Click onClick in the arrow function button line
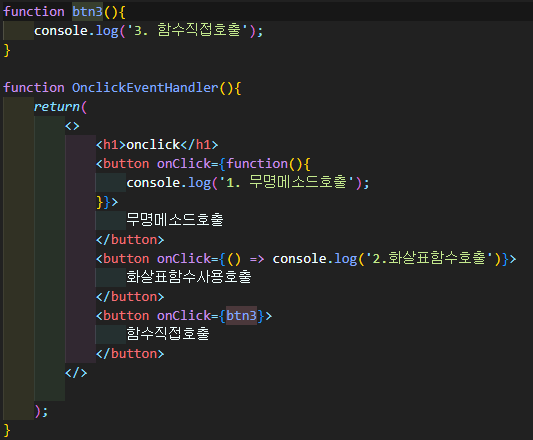This screenshot has height=440, width=533. click(184, 259)
